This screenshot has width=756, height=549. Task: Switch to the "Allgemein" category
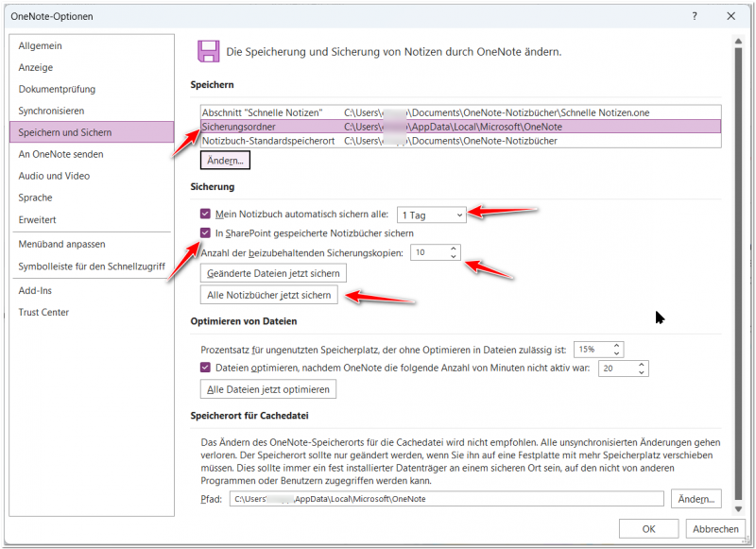coord(43,44)
